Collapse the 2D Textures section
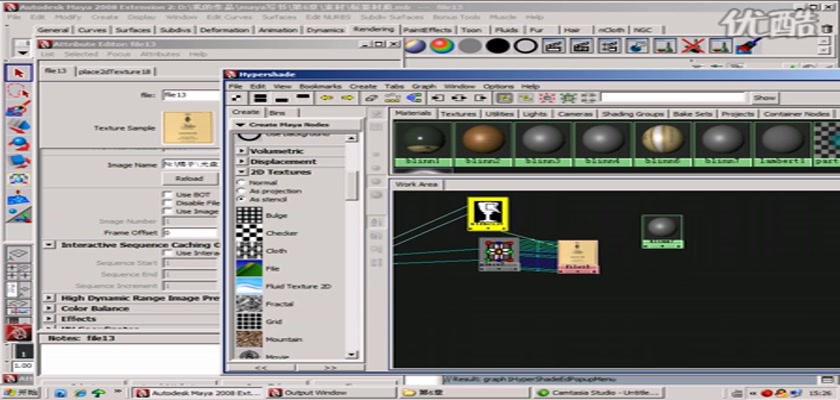This screenshot has height=400, width=840. (242, 172)
